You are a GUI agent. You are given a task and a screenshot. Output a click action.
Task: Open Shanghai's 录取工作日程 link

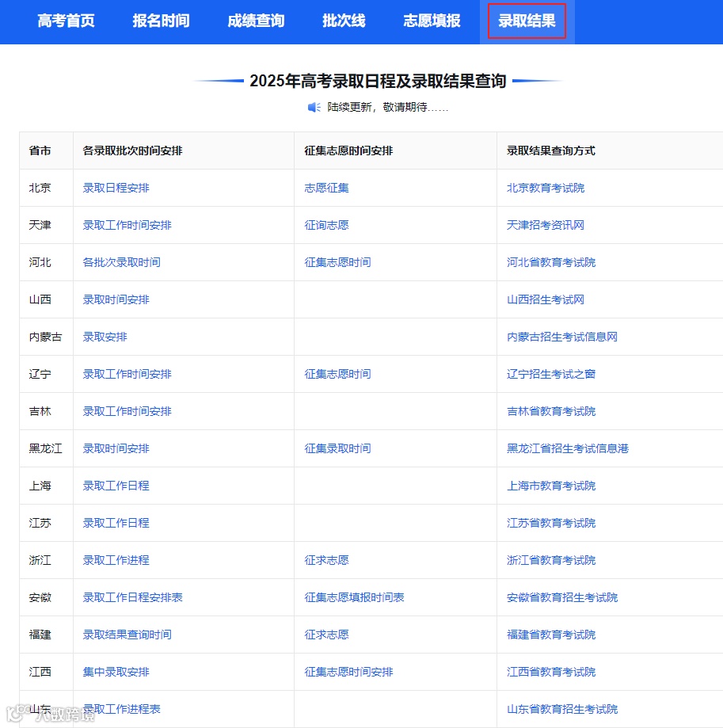(116, 486)
